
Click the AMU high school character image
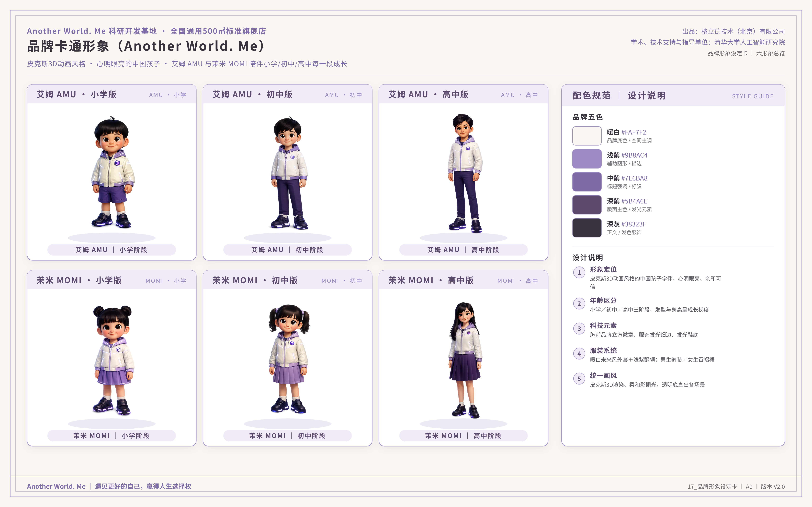click(465, 173)
